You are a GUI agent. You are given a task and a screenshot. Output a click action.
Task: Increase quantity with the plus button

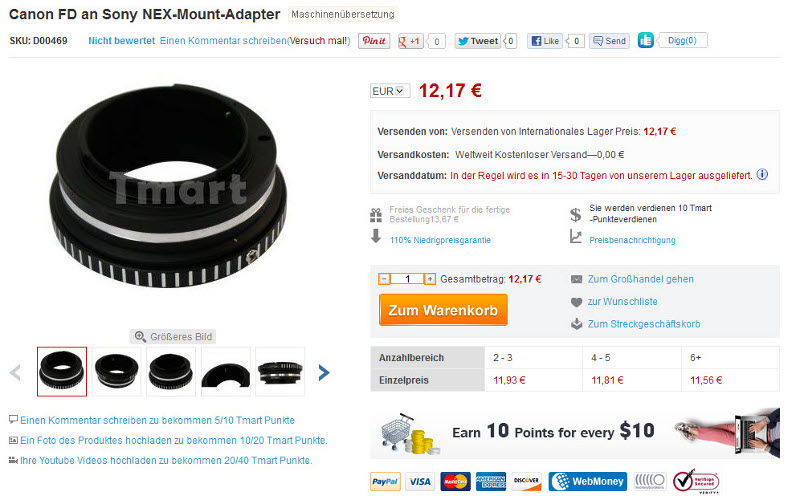tap(430, 279)
